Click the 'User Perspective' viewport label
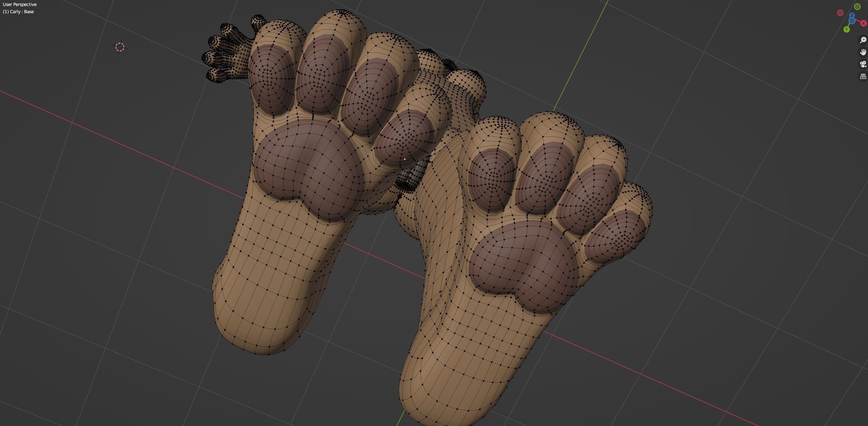 click(20, 4)
